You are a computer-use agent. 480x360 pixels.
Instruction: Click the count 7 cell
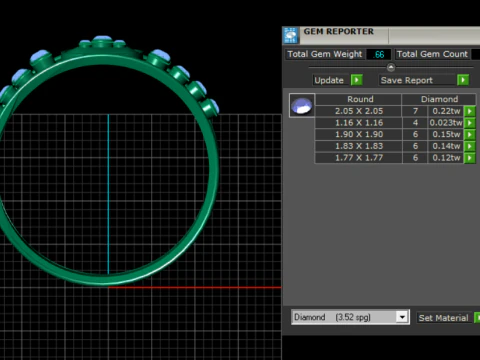click(x=415, y=111)
